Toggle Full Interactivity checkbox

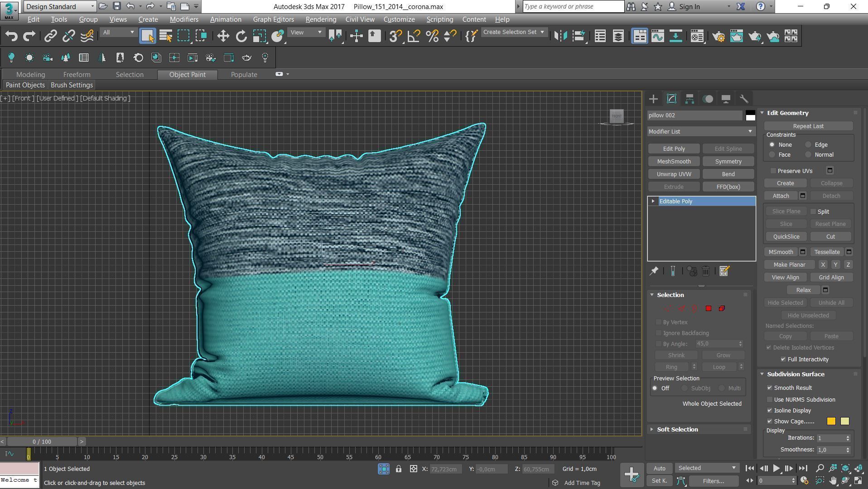point(783,359)
